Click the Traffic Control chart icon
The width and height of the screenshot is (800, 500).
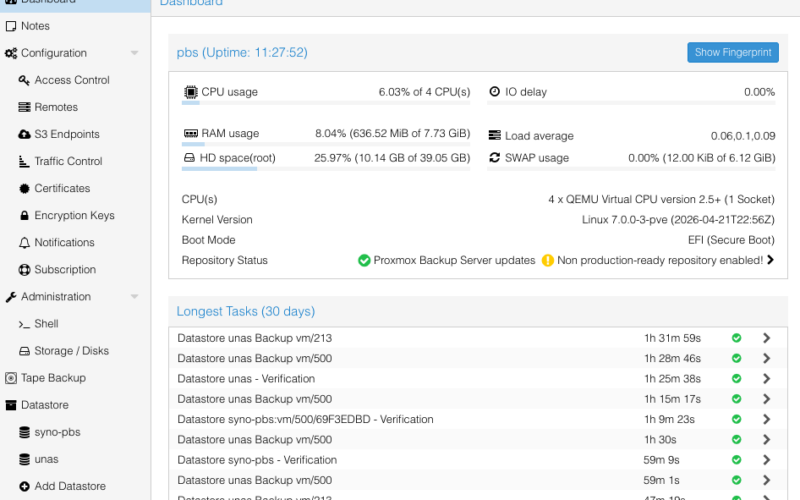tap(24, 161)
